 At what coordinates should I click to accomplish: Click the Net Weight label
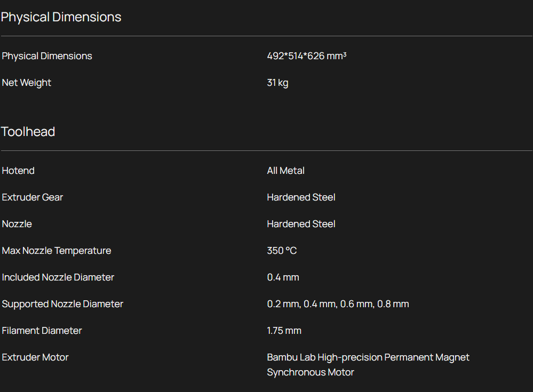click(x=27, y=83)
